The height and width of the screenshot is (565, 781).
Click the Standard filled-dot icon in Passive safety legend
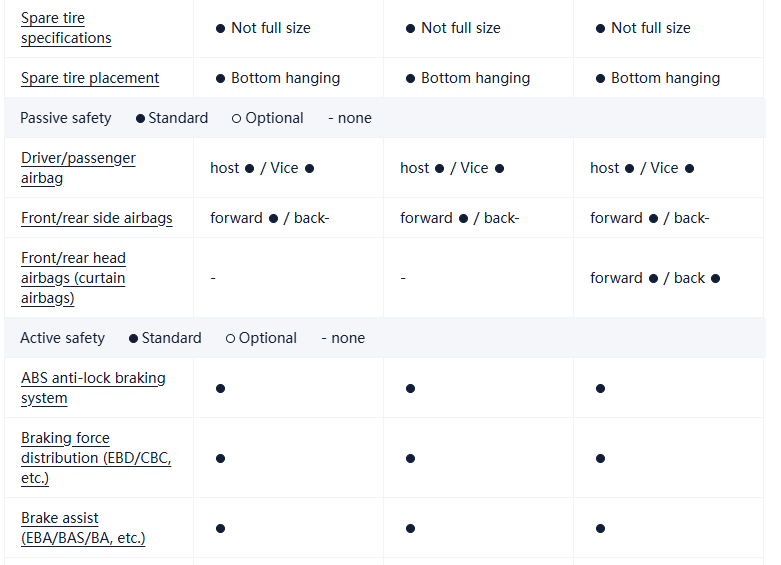point(141,118)
